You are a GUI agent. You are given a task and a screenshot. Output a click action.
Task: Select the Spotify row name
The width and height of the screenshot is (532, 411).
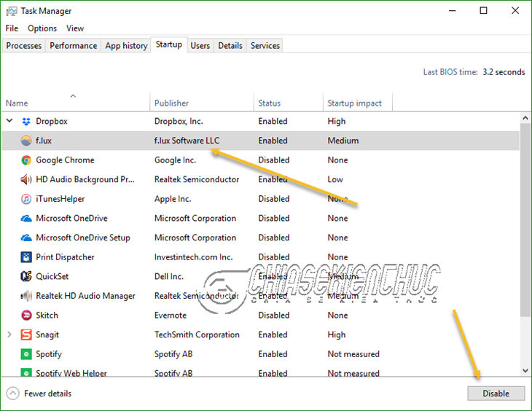pyautogui.click(x=49, y=354)
